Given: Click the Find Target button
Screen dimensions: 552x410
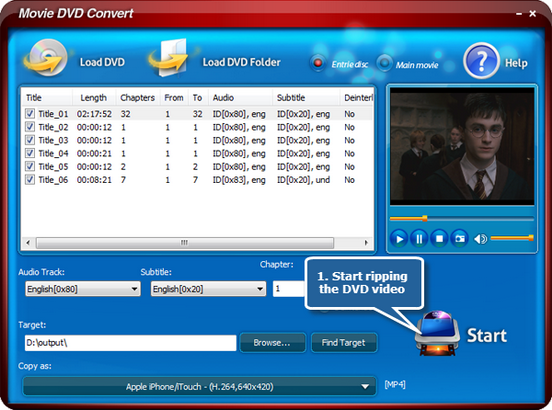Looking at the screenshot, I should click(344, 342).
